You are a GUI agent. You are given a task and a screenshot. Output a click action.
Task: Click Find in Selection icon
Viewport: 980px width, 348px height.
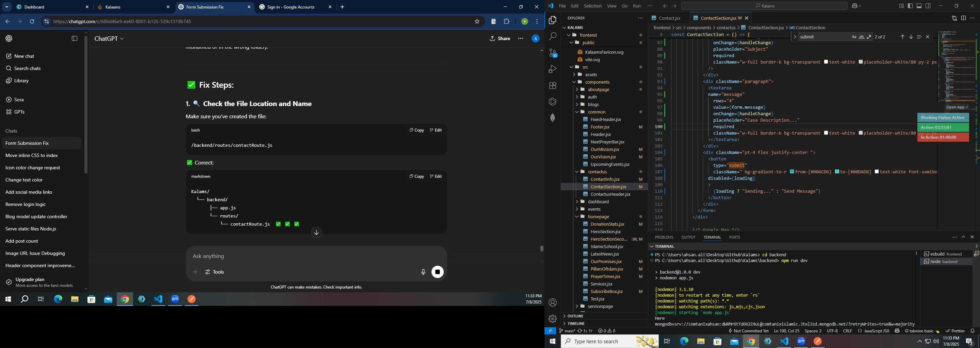(x=919, y=37)
